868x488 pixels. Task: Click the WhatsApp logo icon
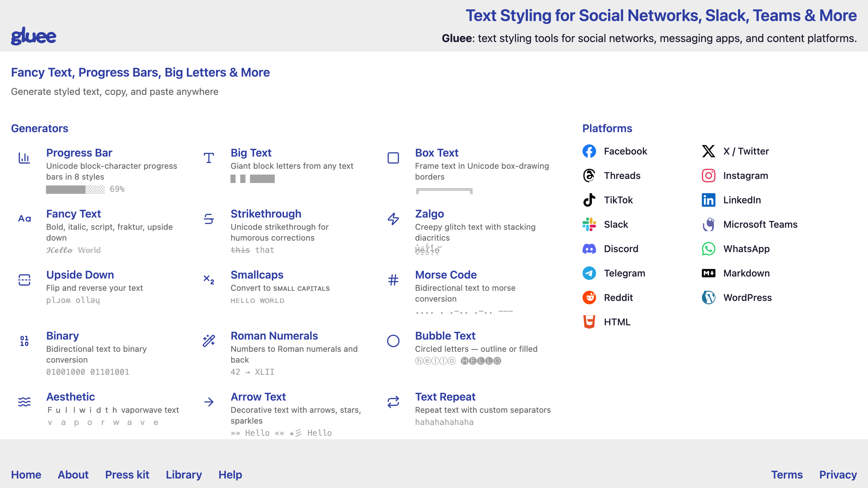709,249
